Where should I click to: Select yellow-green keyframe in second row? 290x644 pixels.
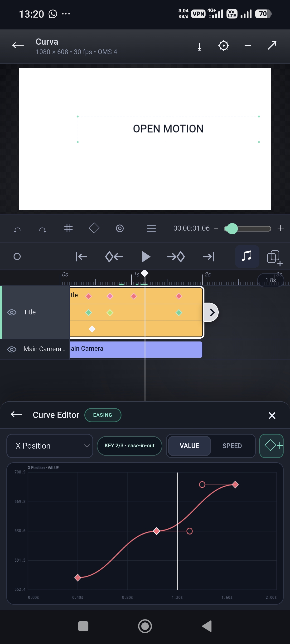point(110,313)
